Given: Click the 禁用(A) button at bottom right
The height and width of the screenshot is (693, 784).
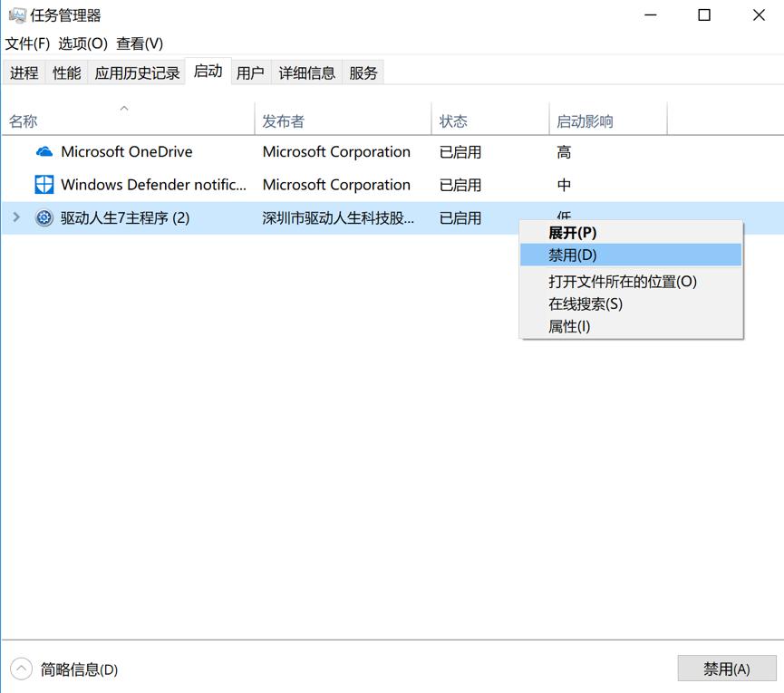Looking at the screenshot, I should (726, 668).
